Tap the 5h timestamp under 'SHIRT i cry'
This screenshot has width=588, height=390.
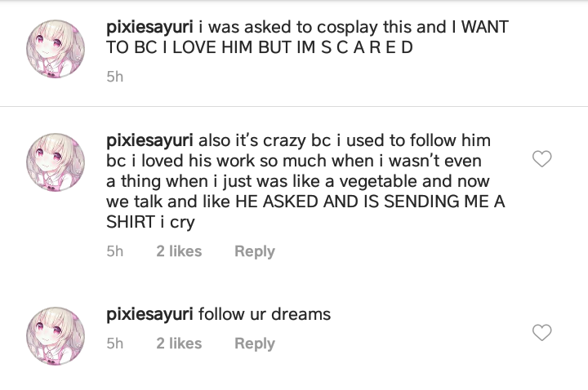pyautogui.click(x=115, y=251)
